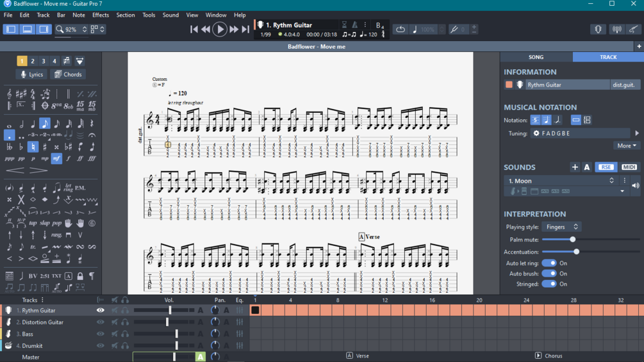Select voice 2
Viewport: 644px width, 362px height.
click(x=33, y=61)
